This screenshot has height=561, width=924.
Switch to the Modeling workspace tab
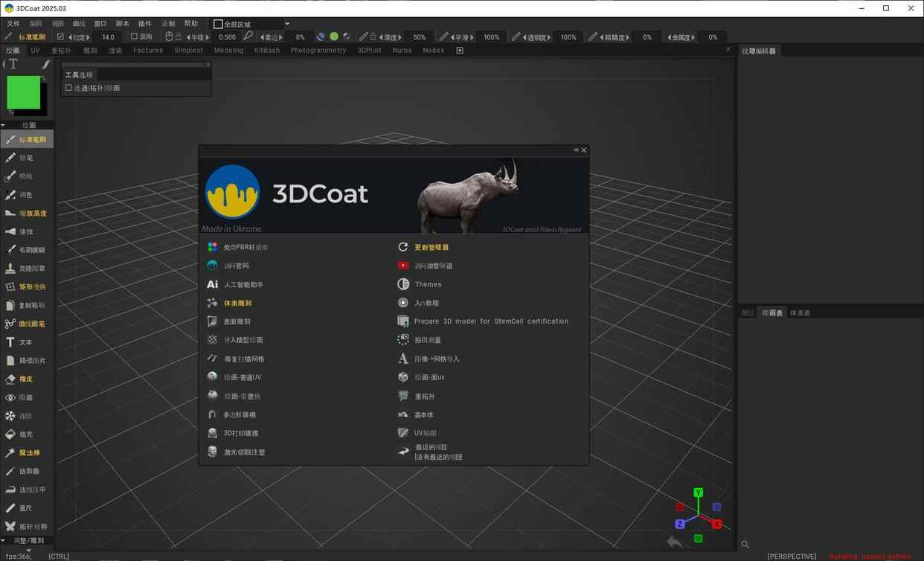(x=228, y=51)
